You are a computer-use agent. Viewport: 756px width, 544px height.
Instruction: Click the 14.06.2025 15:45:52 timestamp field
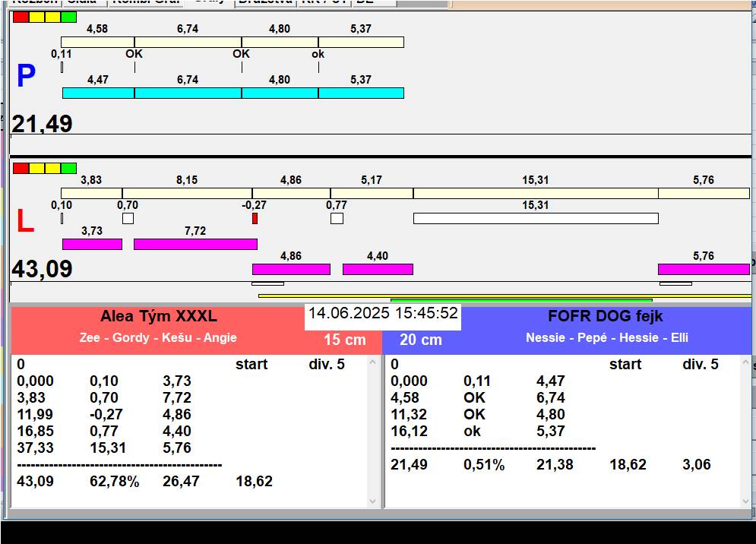[382, 313]
